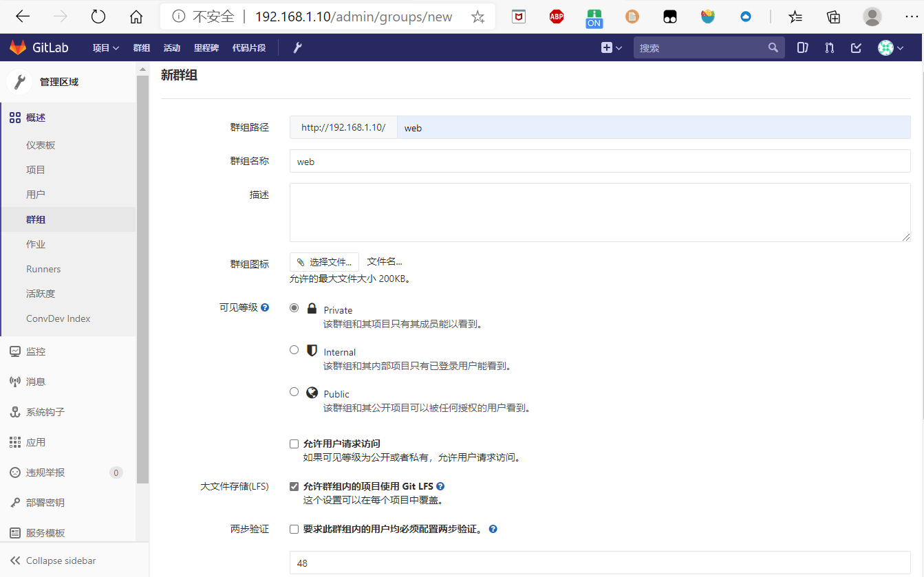Screen dimensions: 924x577
Task: Enable the two-step verification requirement checkbox
Action: (x=294, y=529)
